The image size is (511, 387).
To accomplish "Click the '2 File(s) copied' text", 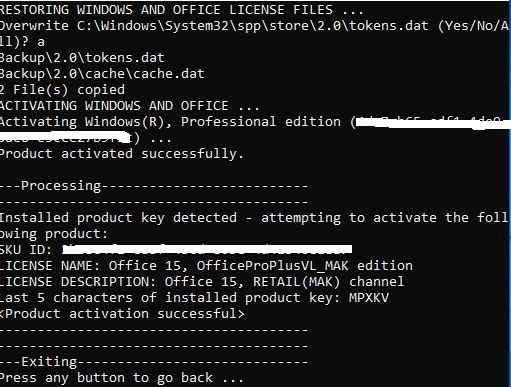I will [62, 90].
